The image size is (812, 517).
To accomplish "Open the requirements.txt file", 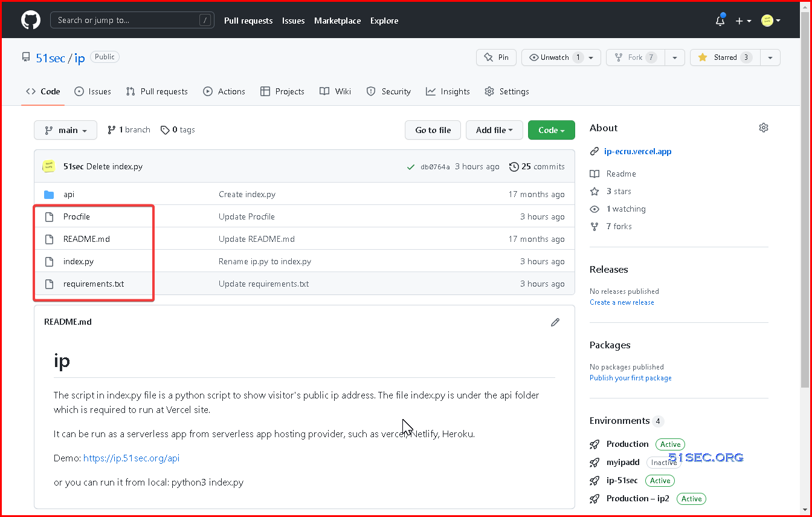I will [x=94, y=284].
